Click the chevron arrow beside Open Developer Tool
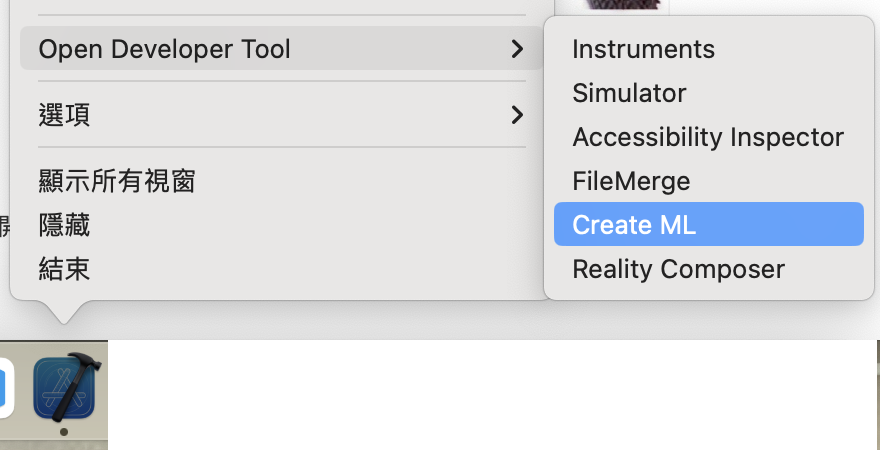 pos(516,48)
